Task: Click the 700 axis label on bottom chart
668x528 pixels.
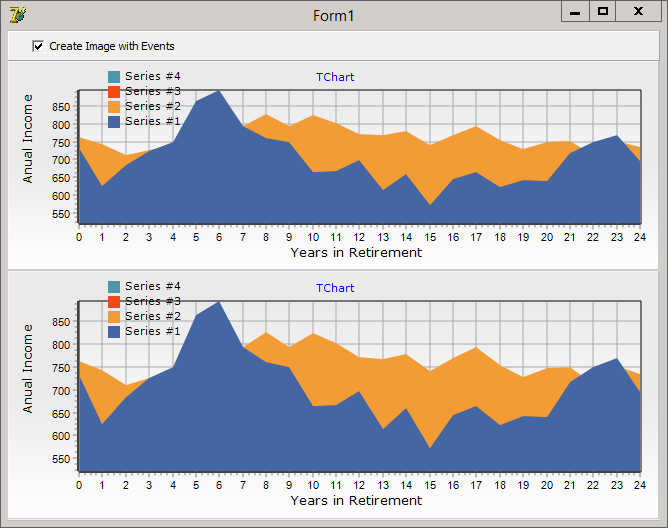Action: [x=61, y=391]
